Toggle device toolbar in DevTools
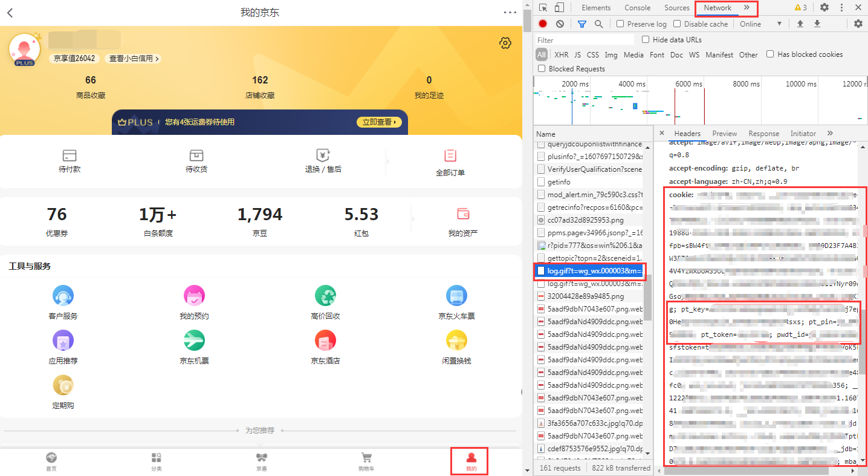This screenshot has width=868, height=476. coord(559,8)
